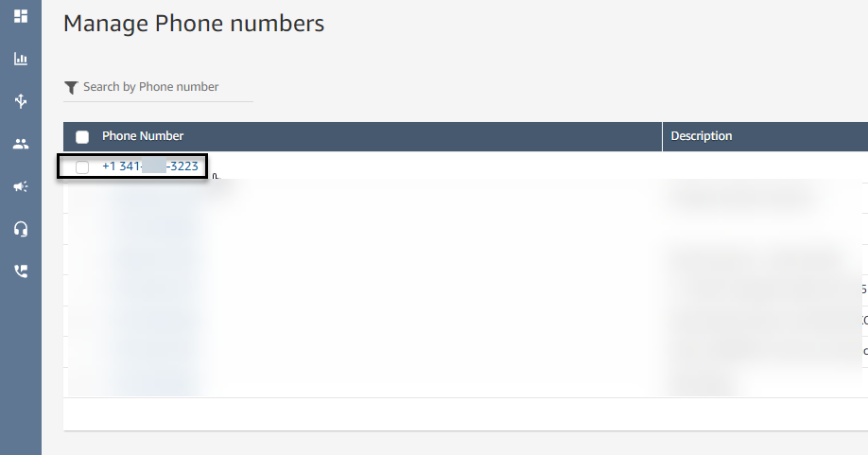Open the headset agent sidebar icon
Image resolution: width=868 pixels, height=455 pixels.
(x=21, y=229)
